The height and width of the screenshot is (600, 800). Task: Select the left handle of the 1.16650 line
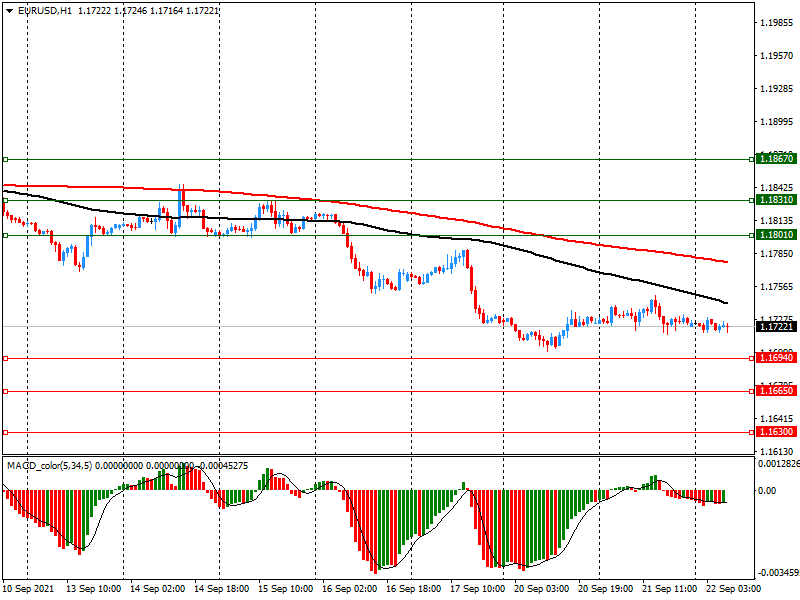6,391
